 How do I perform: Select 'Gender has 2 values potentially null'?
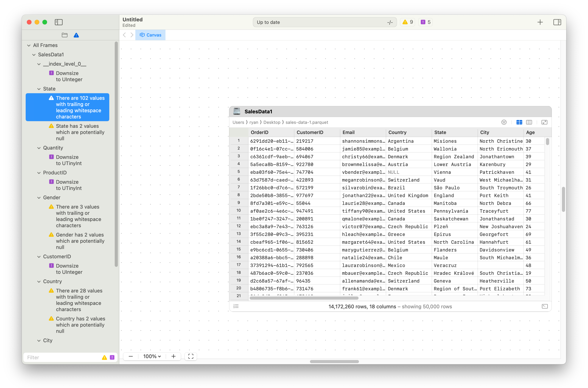(67, 241)
